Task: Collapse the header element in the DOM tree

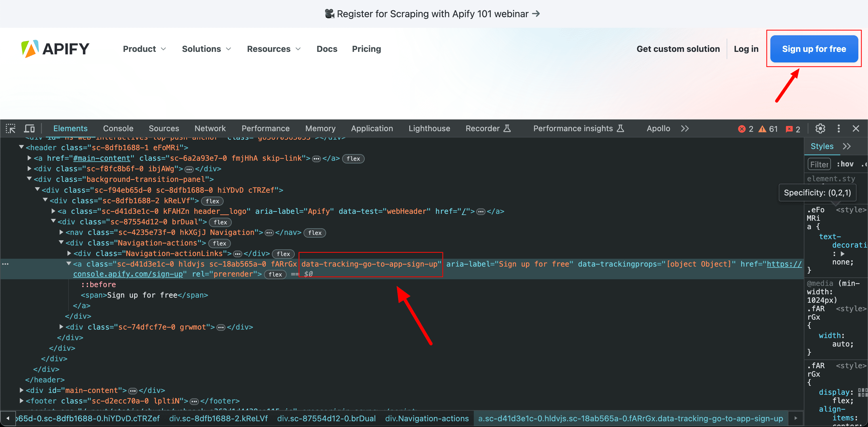Action: (x=21, y=147)
